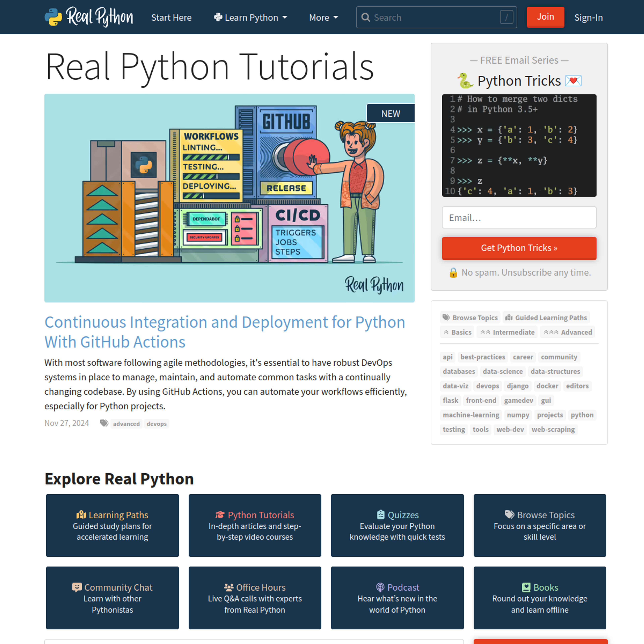The width and height of the screenshot is (644, 644).
Task: Expand the More dropdown menu
Action: [323, 17]
